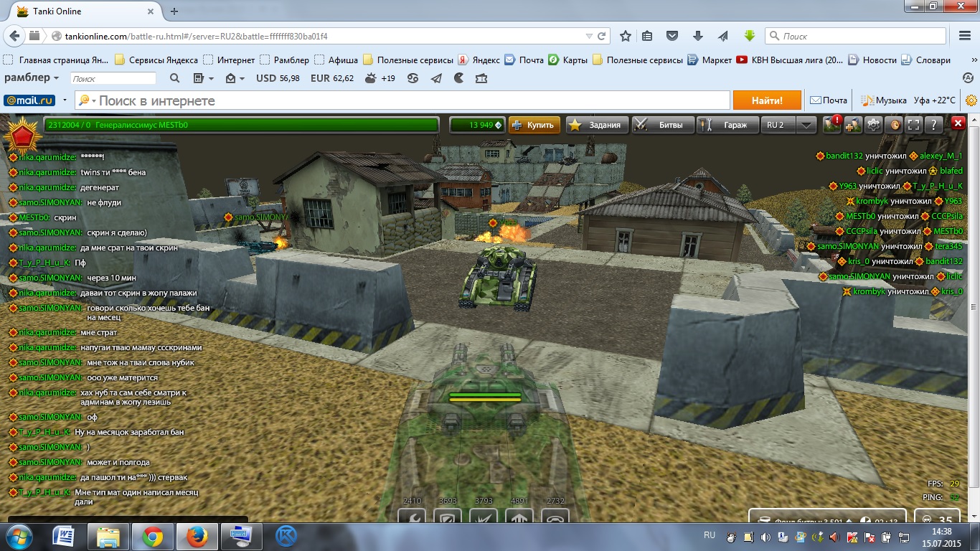Click the orange Найти! button
980x551 pixels.
point(767,100)
